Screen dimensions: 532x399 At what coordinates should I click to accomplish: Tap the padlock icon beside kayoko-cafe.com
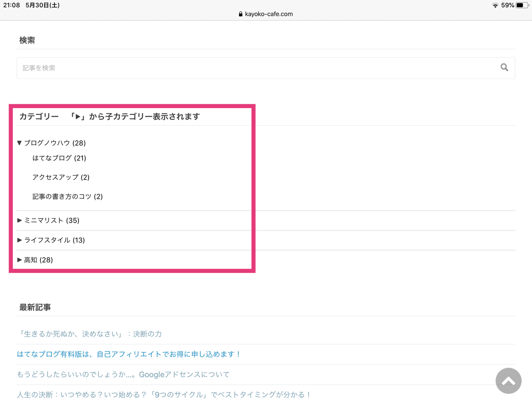pos(241,14)
